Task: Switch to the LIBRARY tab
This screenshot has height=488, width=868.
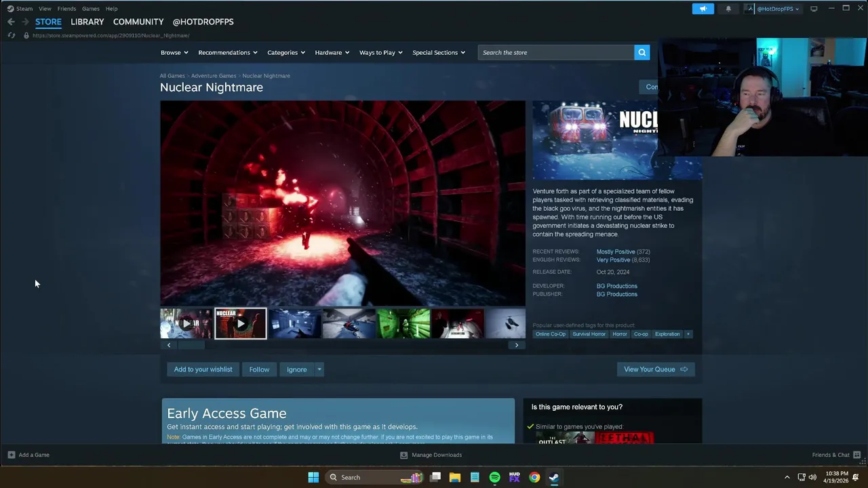Action: tap(87, 22)
